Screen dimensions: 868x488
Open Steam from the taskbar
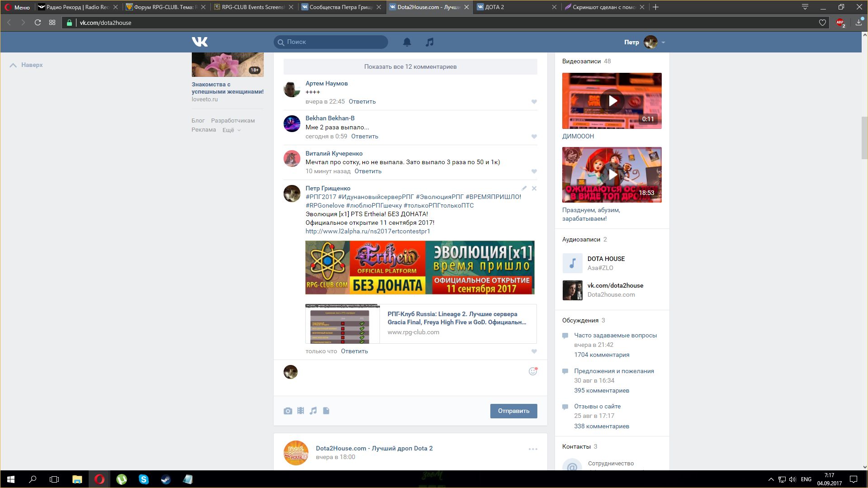[x=166, y=479]
